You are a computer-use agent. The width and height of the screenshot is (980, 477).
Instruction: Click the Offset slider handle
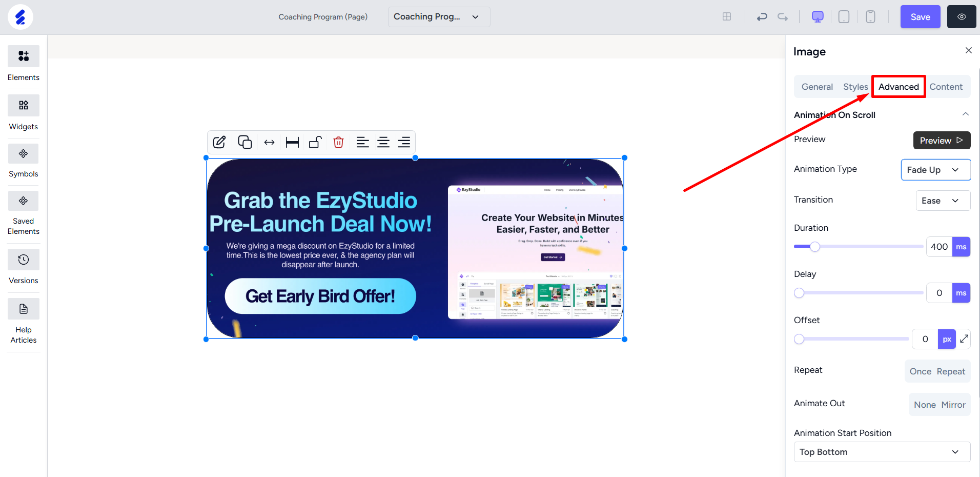click(799, 339)
